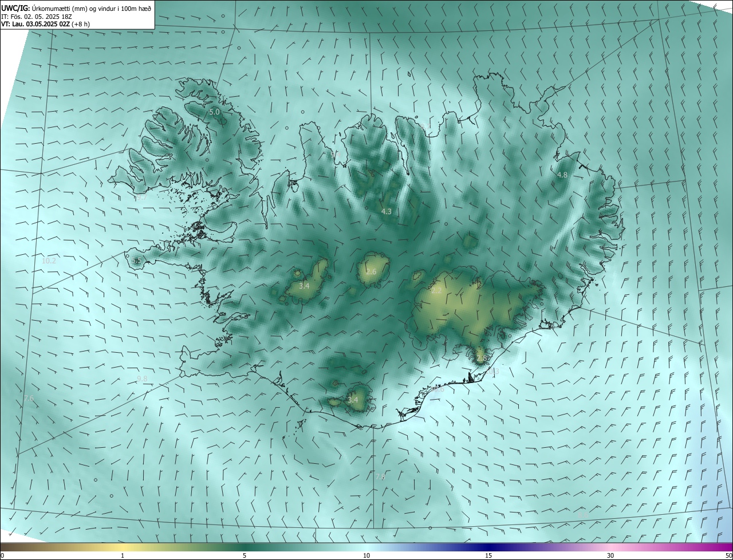Click the VT: Lau. 03.05.2025 02Z line

pos(45,24)
